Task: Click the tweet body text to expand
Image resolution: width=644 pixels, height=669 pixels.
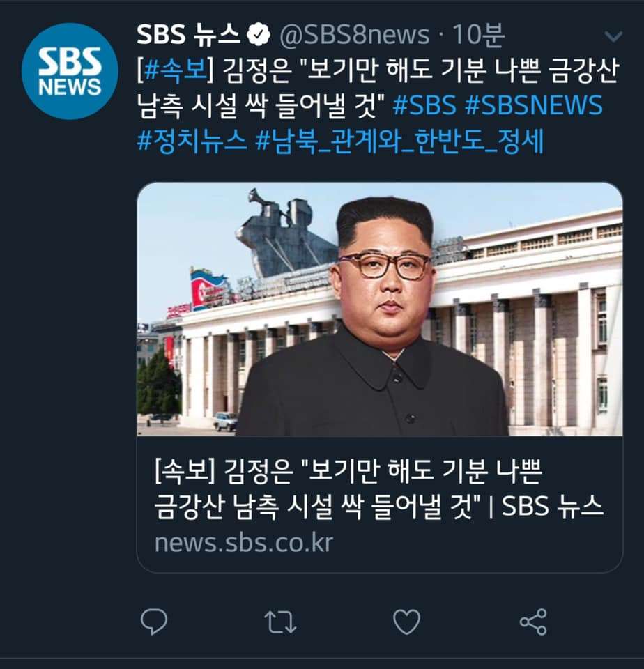Action: [x=378, y=88]
